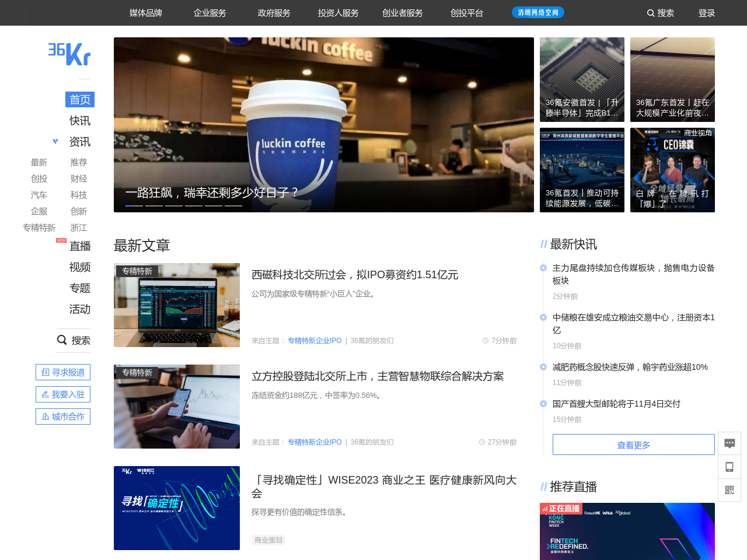The width and height of the screenshot is (747, 560).
Task: Select the first carousel slide indicator
Action: 134,205
